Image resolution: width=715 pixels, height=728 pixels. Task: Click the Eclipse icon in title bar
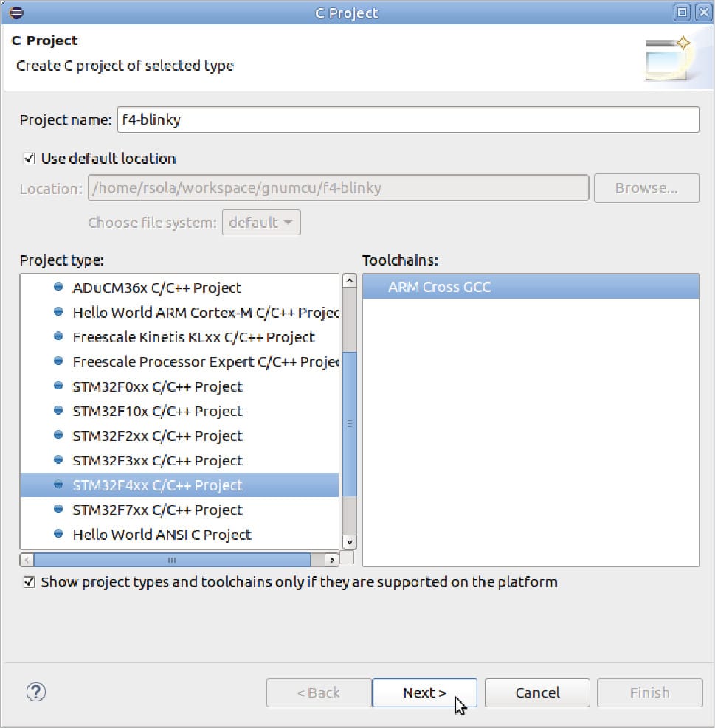(16, 13)
